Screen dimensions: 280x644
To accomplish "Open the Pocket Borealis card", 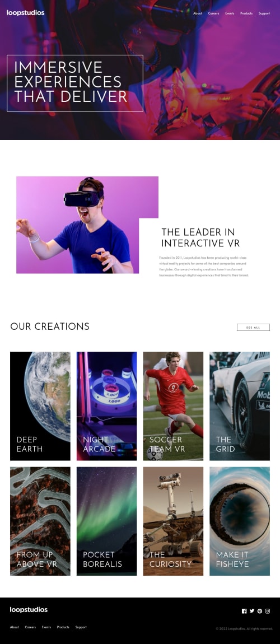I will [x=107, y=521].
